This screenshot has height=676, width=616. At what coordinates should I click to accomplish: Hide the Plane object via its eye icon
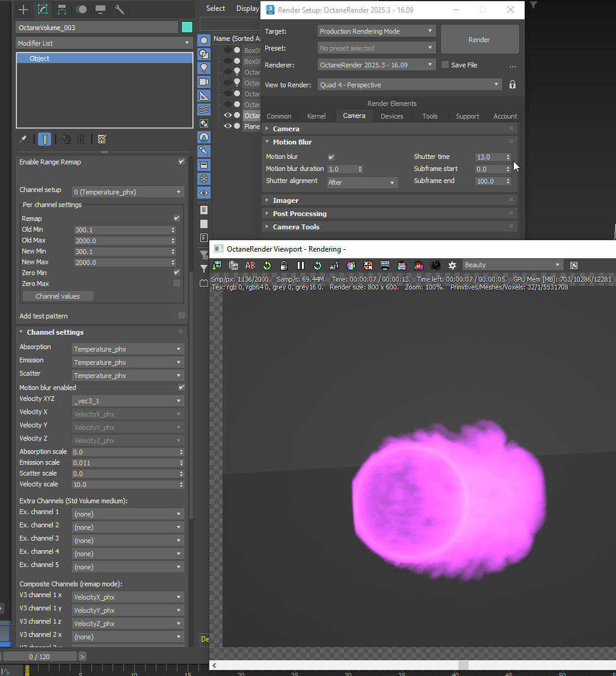coord(228,126)
